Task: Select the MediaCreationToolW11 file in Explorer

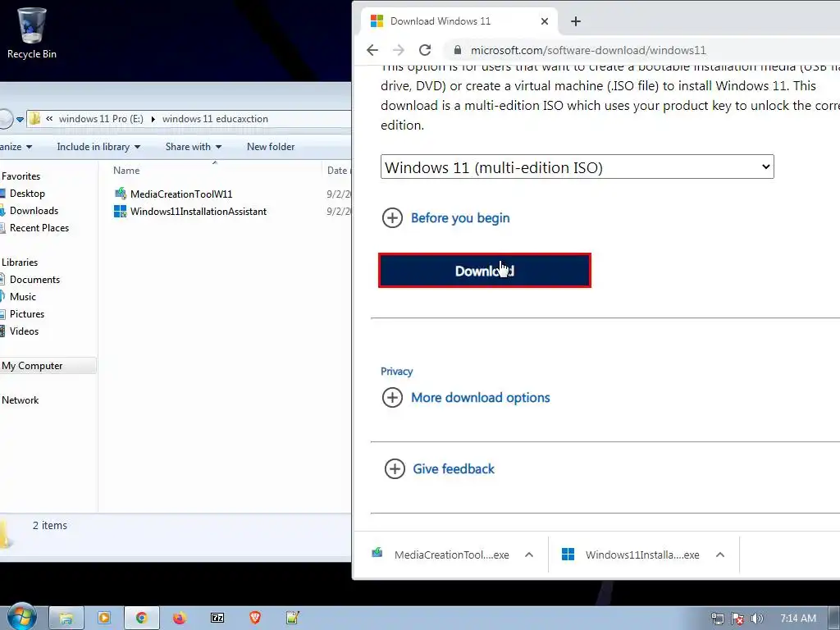Action: coord(181,194)
